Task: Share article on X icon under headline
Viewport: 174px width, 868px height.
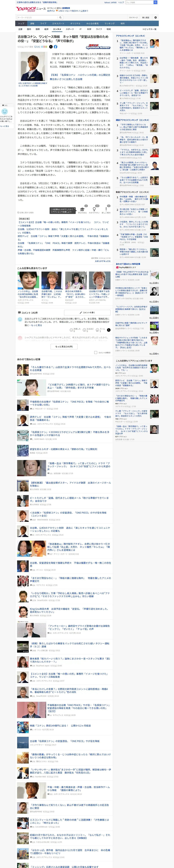Action: click(x=51, y=47)
